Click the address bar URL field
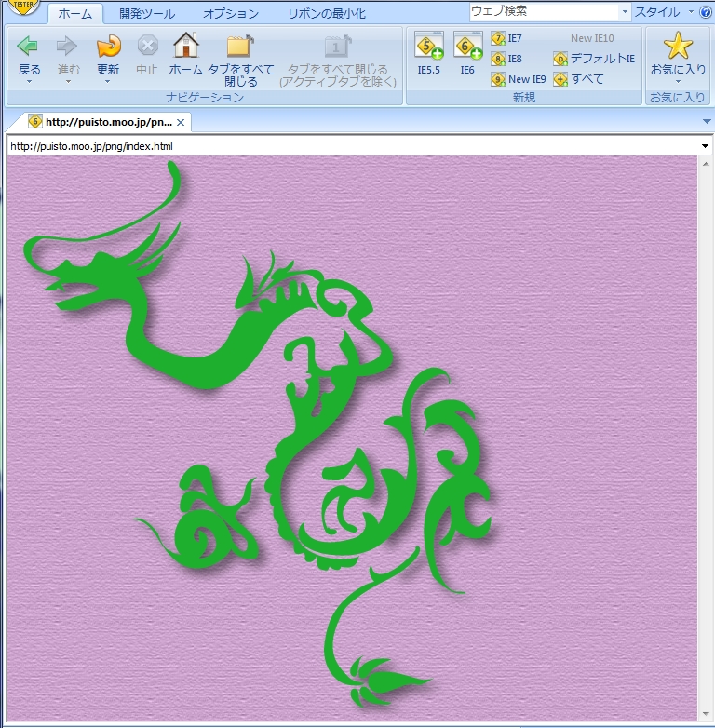This screenshot has width=715, height=728. 353,146
